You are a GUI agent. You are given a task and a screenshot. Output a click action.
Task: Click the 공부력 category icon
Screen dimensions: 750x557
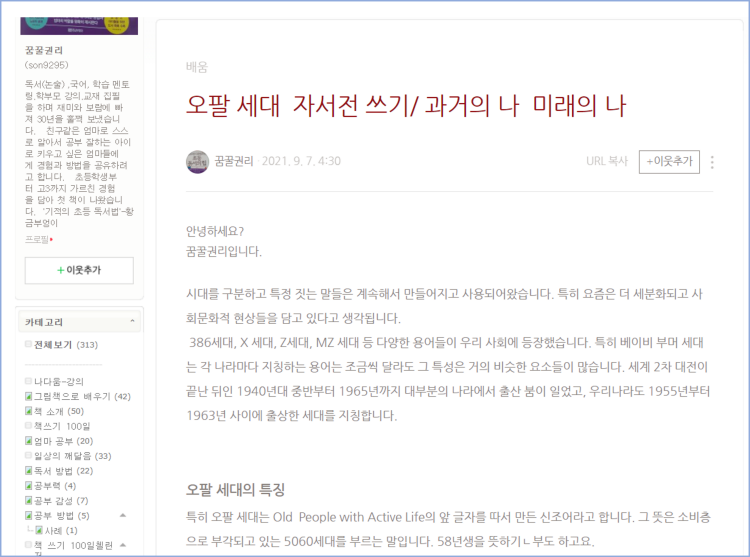(29, 486)
